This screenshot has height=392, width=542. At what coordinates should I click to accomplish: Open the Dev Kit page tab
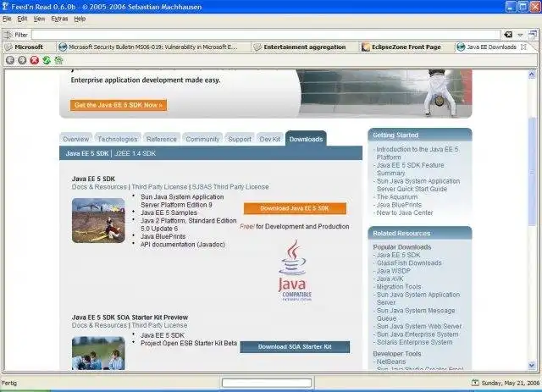point(269,139)
